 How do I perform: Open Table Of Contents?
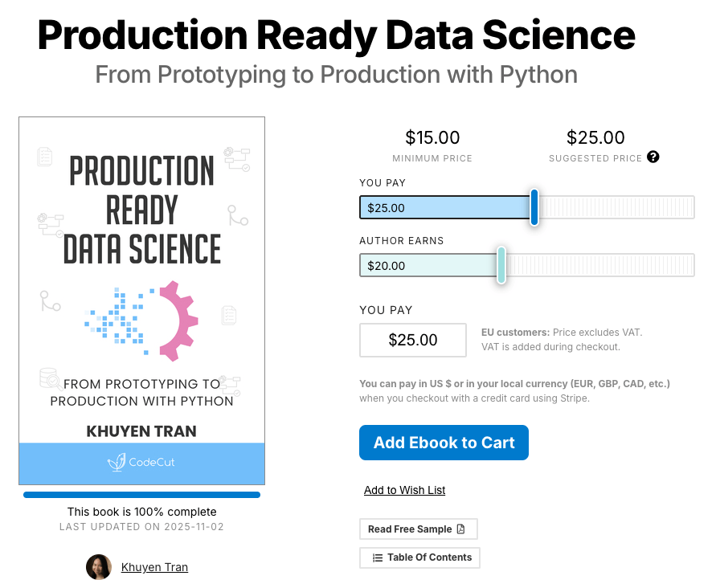tap(419, 557)
